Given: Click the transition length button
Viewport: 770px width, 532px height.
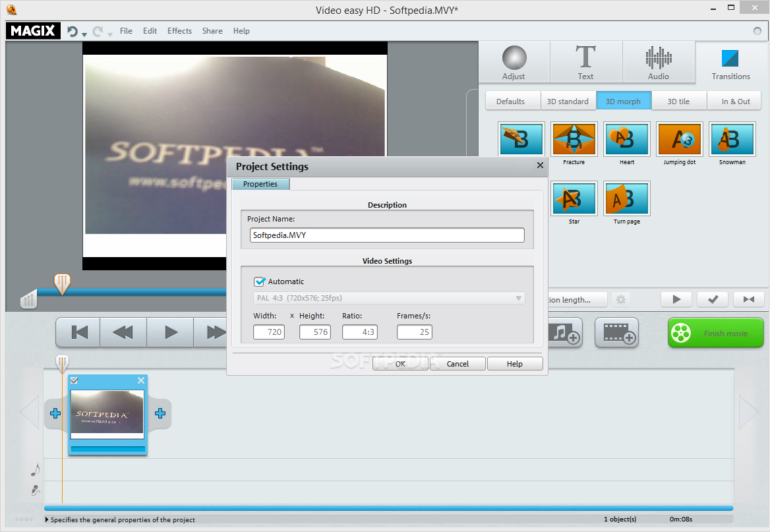Looking at the screenshot, I should tap(577, 300).
